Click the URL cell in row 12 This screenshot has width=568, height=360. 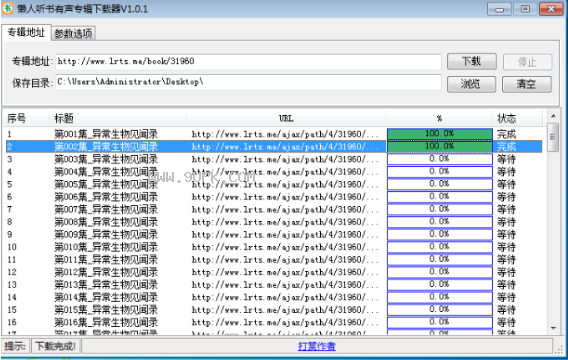pos(285,272)
